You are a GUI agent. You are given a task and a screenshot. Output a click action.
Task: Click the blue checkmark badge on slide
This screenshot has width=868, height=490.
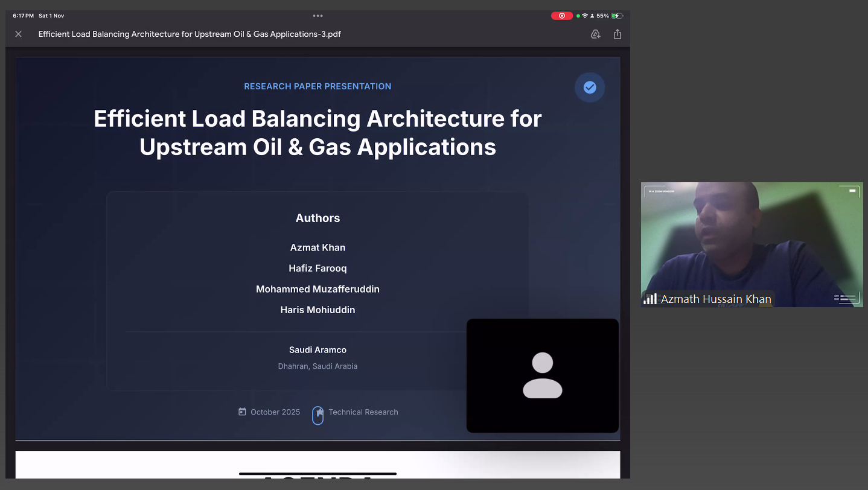(x=590, y=87)
